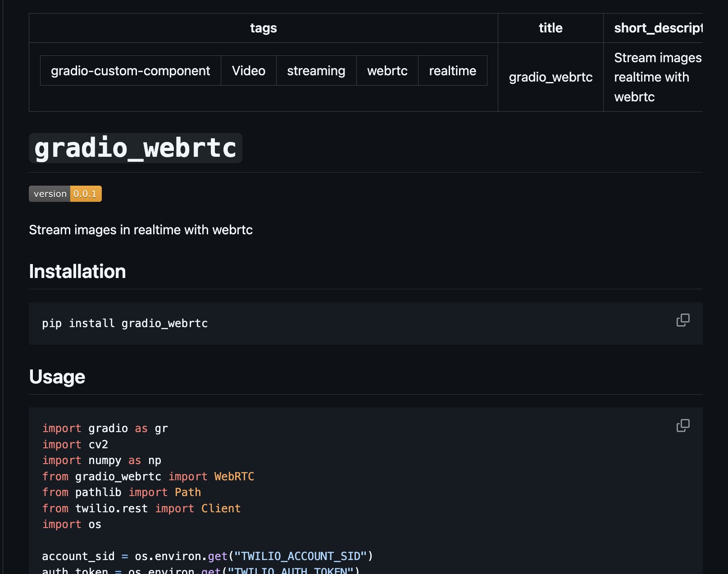The height and width of the screenshot is (574, 728).
Task: Click the account_sid assignment line
Action: (208, 556)
